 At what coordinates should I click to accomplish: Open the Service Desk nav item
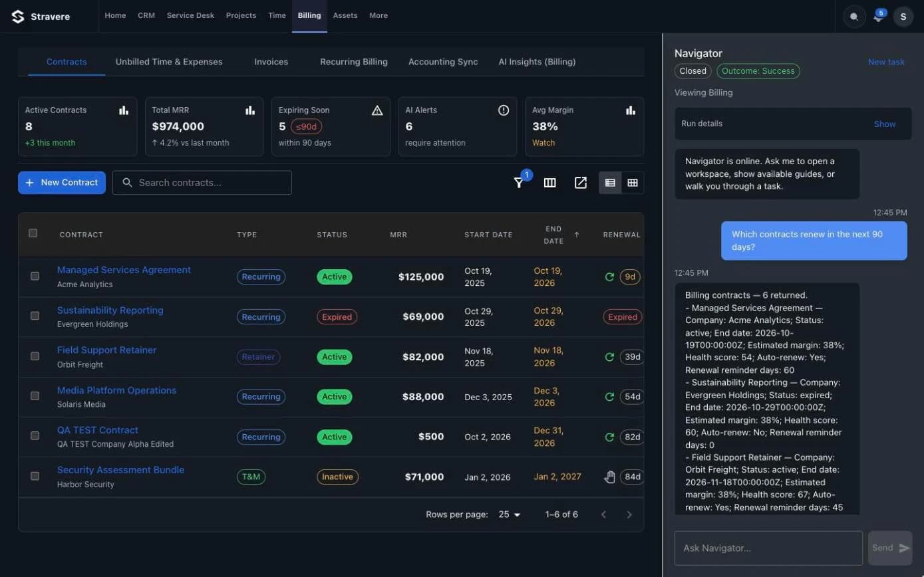tap(190, 15)
